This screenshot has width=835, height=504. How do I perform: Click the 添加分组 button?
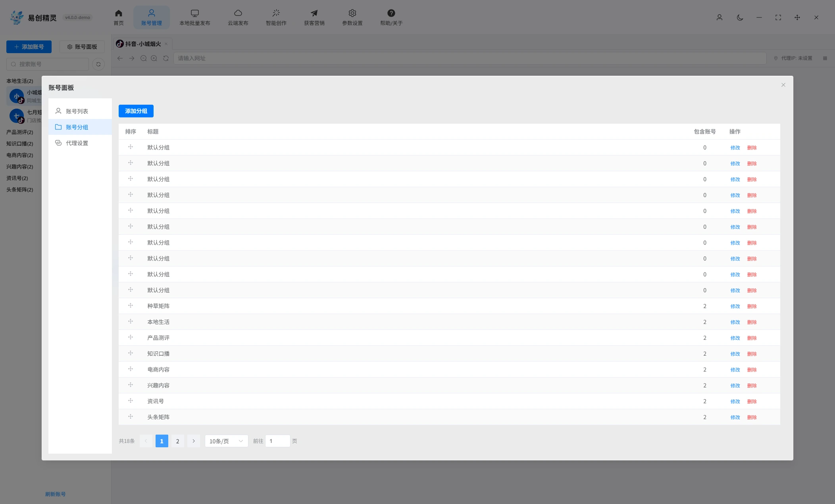[x=136, y=111]
